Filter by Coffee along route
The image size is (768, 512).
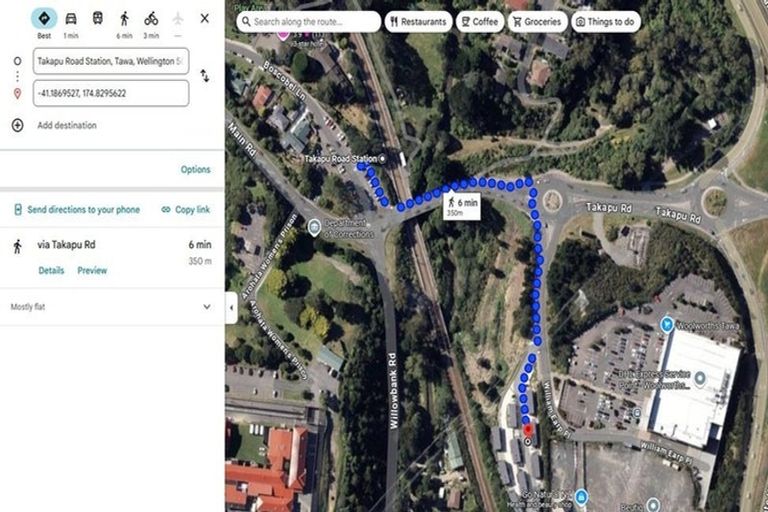pos(480,22)
